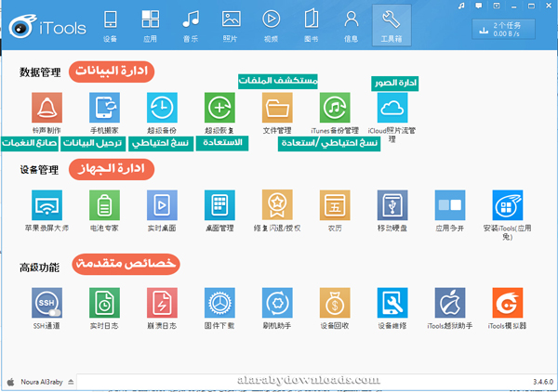The width and height of the screenshot is (558, 392).
Task: Open the device repair wrench icon
Action: [392, 303]
